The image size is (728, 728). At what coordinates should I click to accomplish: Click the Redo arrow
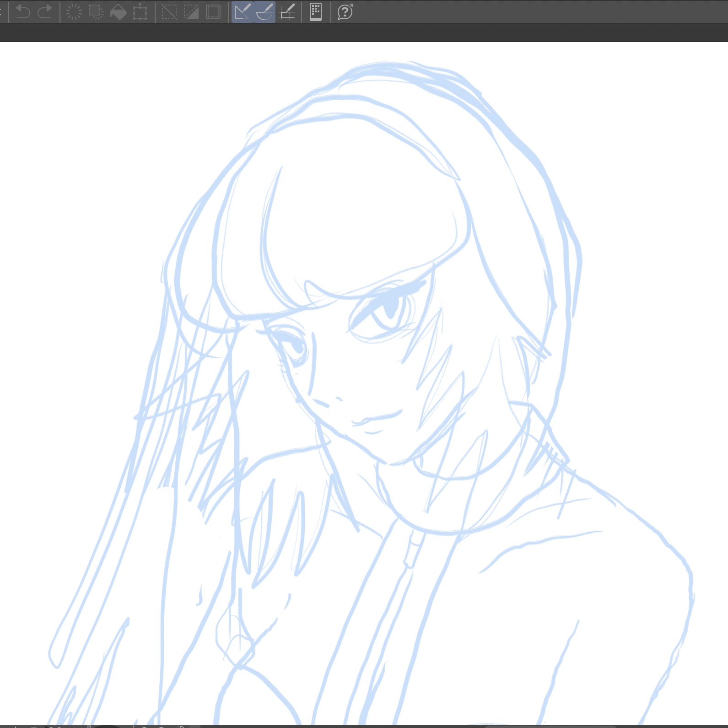point(44,12)
